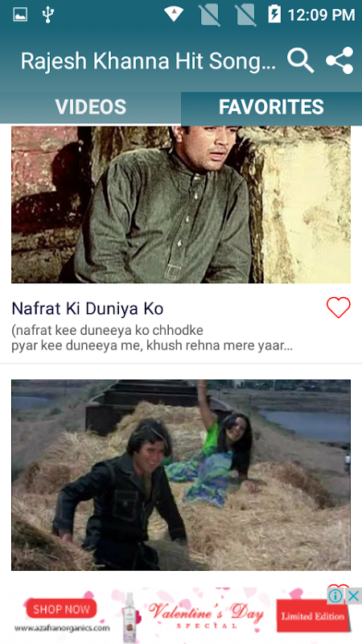Tap the Wi-Fi status bar icon
This screenshot has height=644, width=362.
coord(174,14)
